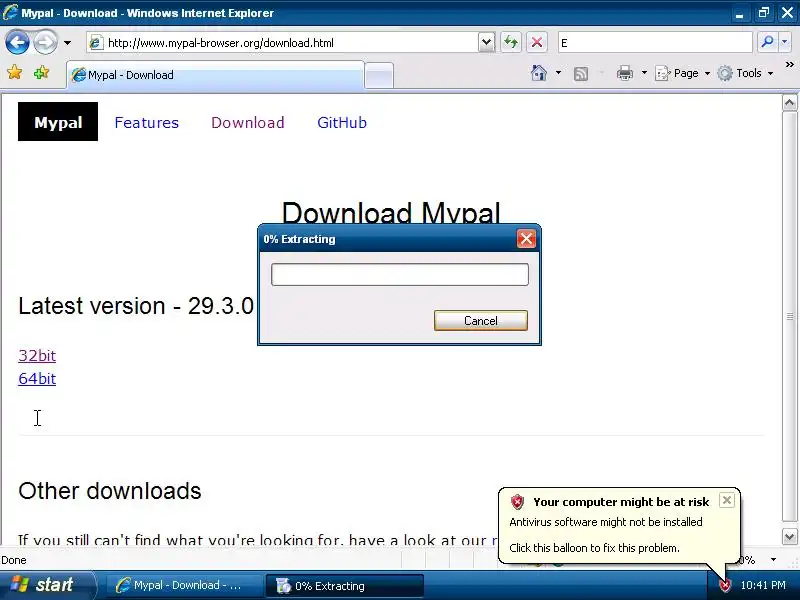The width and height of the screenshot is (800, 600).
Task: Go back with the Back arrow button
Action: 17,42
